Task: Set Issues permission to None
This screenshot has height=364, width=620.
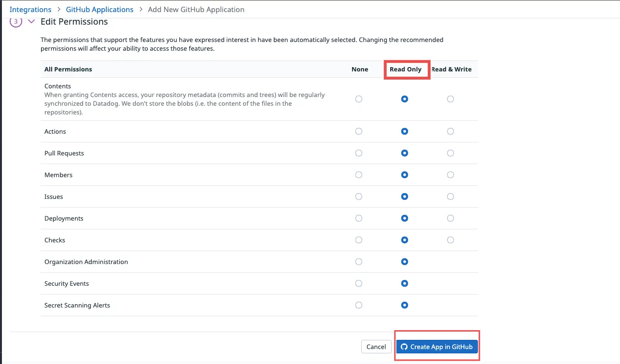Action: [359, 196]
